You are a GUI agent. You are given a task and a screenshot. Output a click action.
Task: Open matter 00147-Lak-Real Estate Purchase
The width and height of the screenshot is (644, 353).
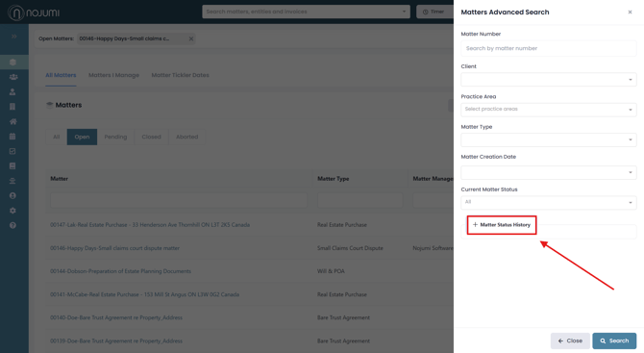tap(150, 225)
